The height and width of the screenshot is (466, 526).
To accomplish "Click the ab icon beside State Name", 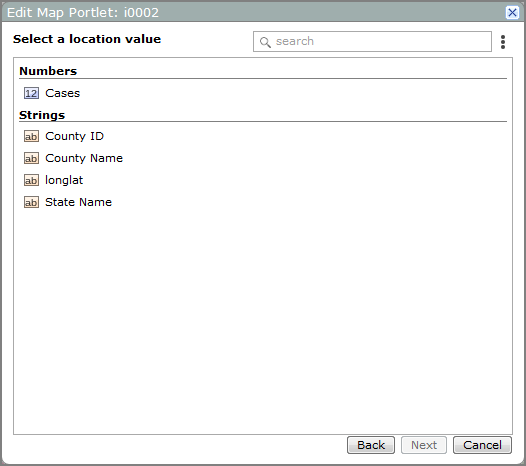I will click(x=31, y=202).
